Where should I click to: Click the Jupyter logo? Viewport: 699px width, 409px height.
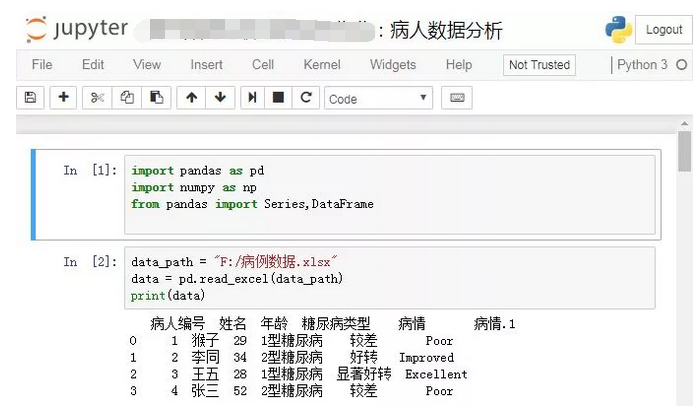[x=77, y=29]
